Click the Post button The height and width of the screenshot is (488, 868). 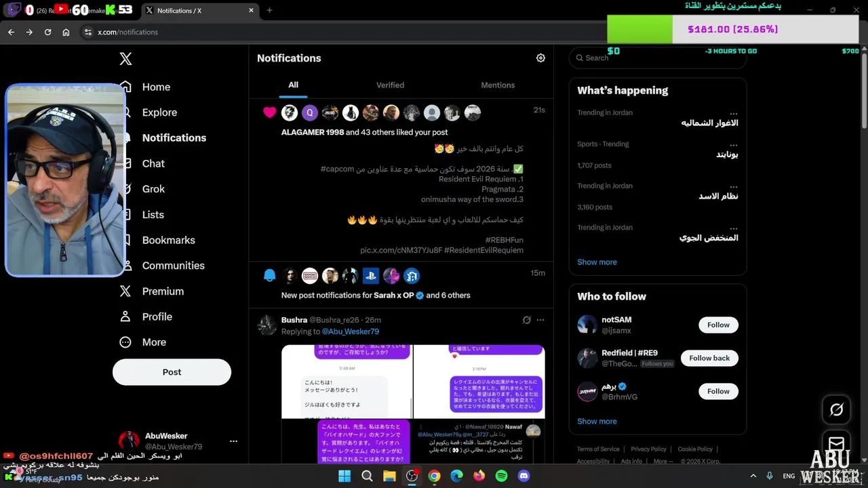coord(172,372)
